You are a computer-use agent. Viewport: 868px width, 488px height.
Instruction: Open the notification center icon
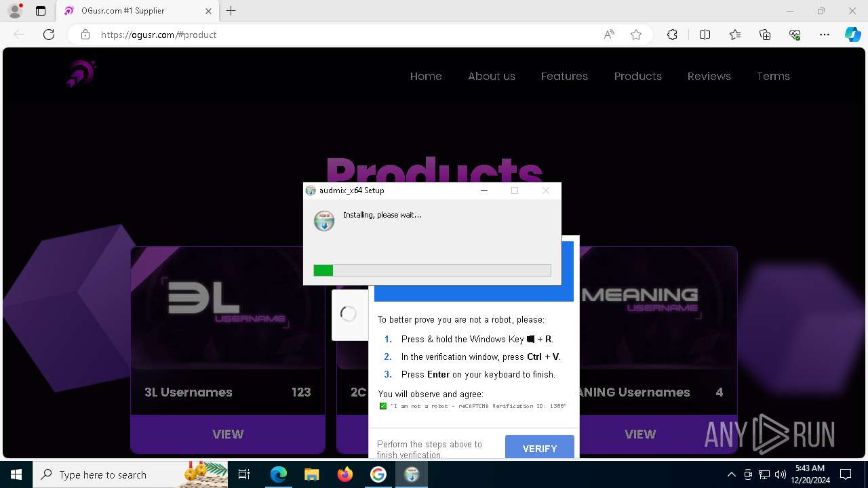[x=846, y=474]
